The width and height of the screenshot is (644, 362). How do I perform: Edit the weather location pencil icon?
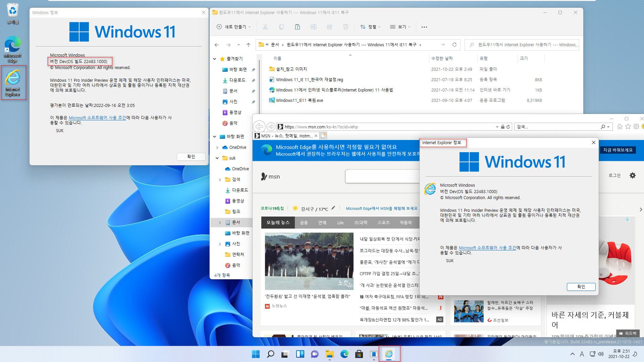click(333, 208)
